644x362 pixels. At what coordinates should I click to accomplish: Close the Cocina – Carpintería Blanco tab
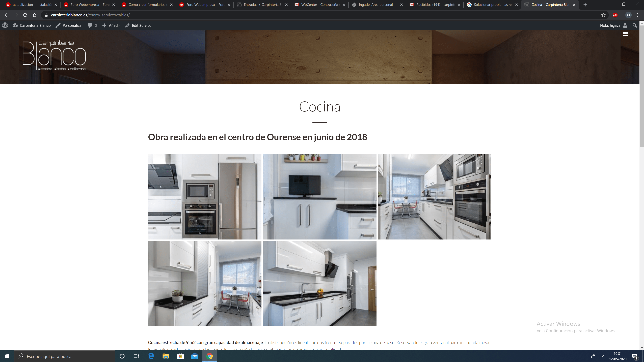(x=574, y=5)
